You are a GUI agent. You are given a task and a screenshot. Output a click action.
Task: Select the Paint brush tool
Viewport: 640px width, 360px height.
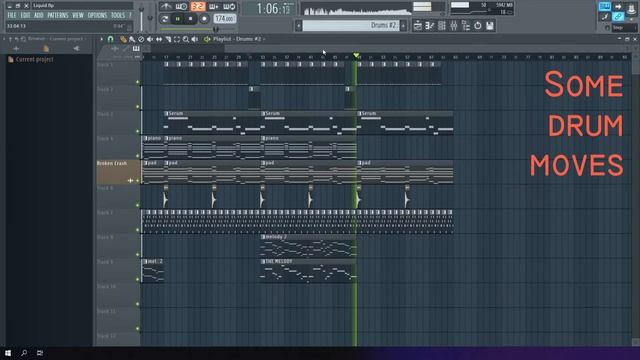point(132,39)
